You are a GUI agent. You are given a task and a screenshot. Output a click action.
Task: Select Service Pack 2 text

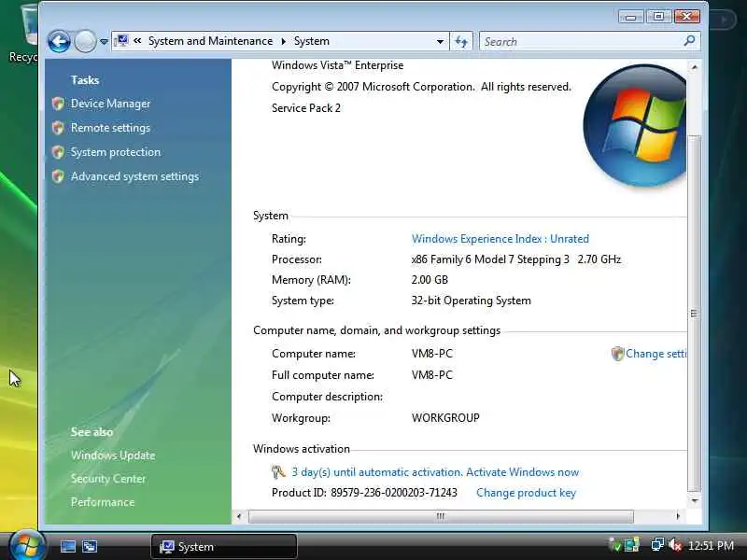[x=306, y=108]
